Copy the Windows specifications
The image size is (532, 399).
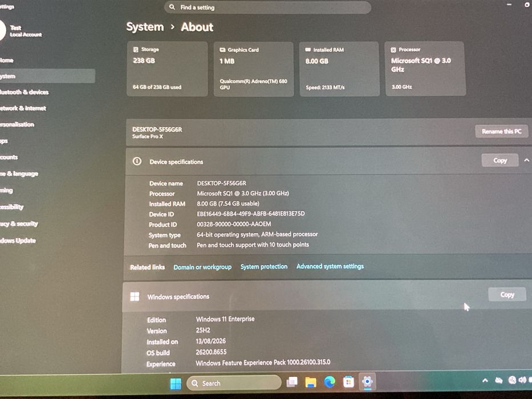[507, 295]
